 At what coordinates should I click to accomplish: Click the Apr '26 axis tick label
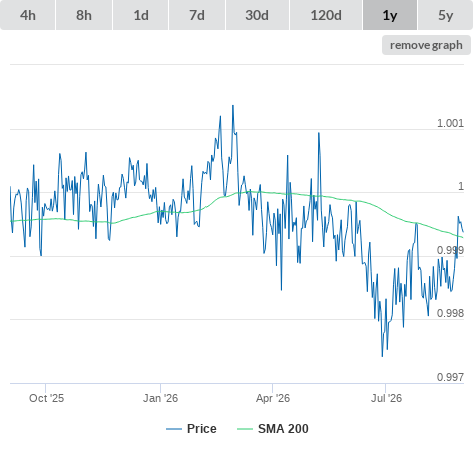tap(273, 398)
